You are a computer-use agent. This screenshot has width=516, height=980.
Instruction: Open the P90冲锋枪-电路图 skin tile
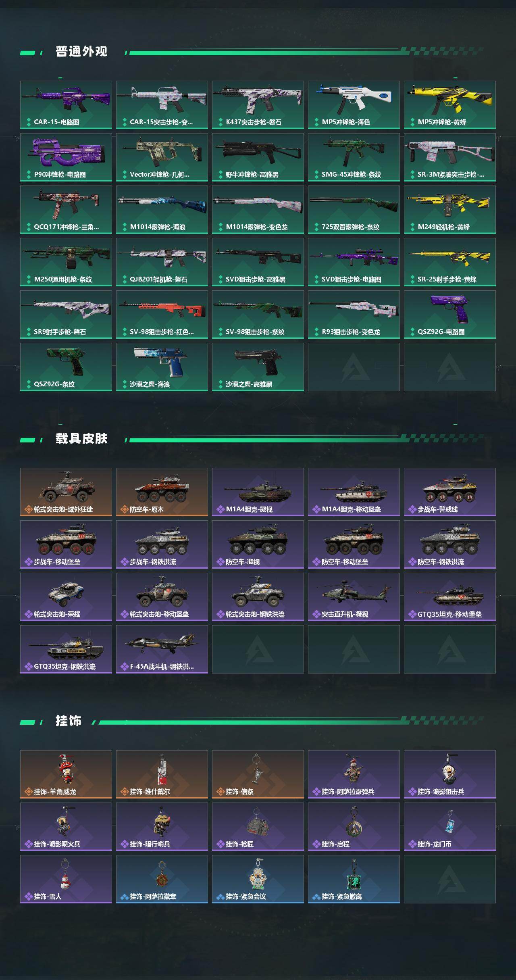coord(66,157)
